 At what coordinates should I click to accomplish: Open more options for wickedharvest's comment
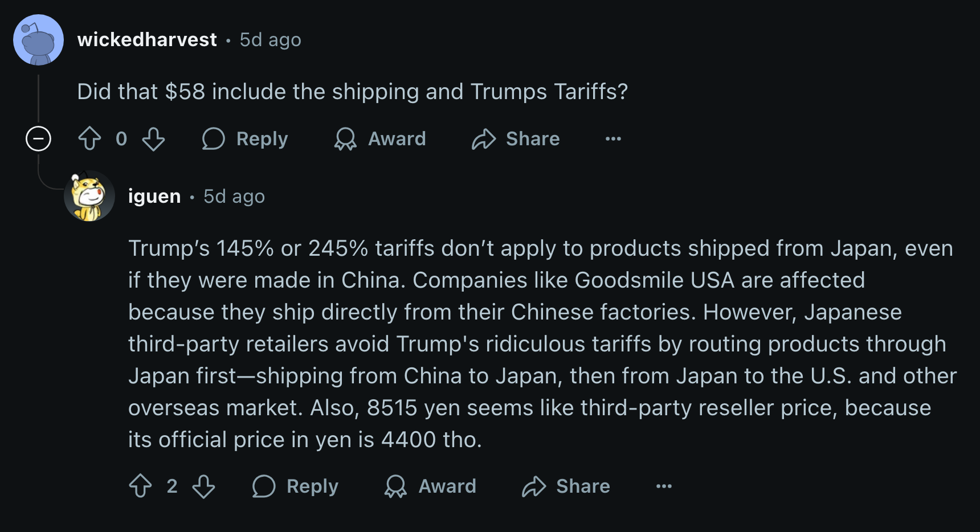point(613,138)
